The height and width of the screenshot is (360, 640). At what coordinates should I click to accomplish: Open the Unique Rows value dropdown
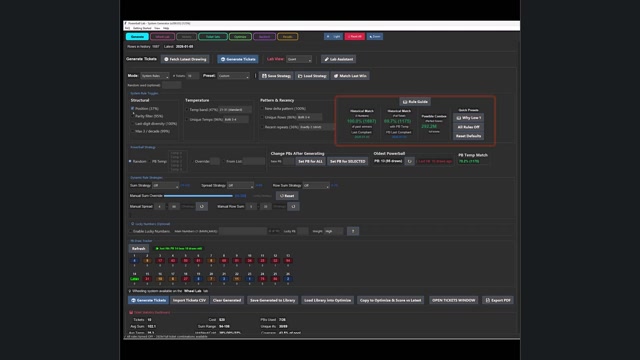309,117
